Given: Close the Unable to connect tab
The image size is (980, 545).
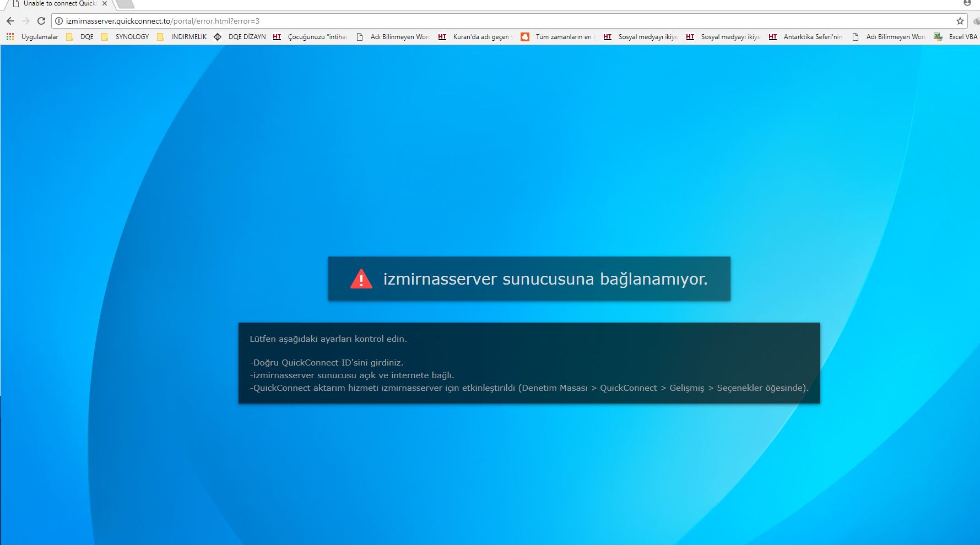Looking at the screenshot, I should [x=105, y=4].
